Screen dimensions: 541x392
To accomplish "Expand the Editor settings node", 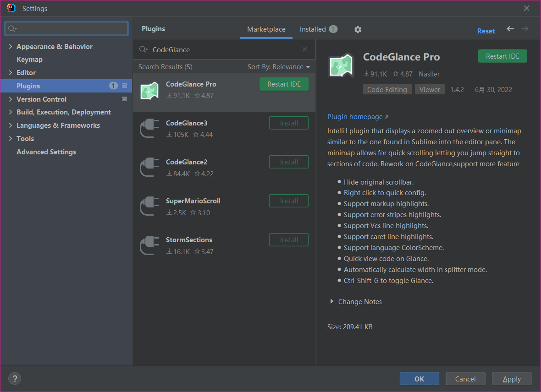I will pos(11,73).
